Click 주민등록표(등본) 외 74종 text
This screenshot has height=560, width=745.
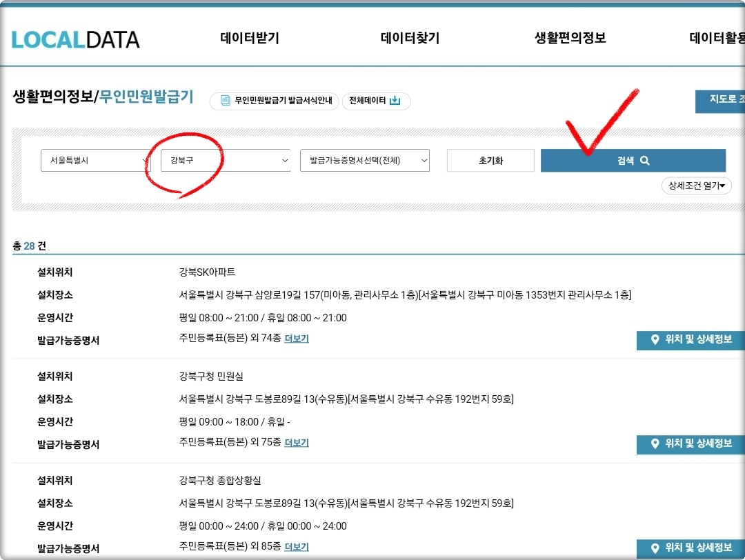[230, 338]
